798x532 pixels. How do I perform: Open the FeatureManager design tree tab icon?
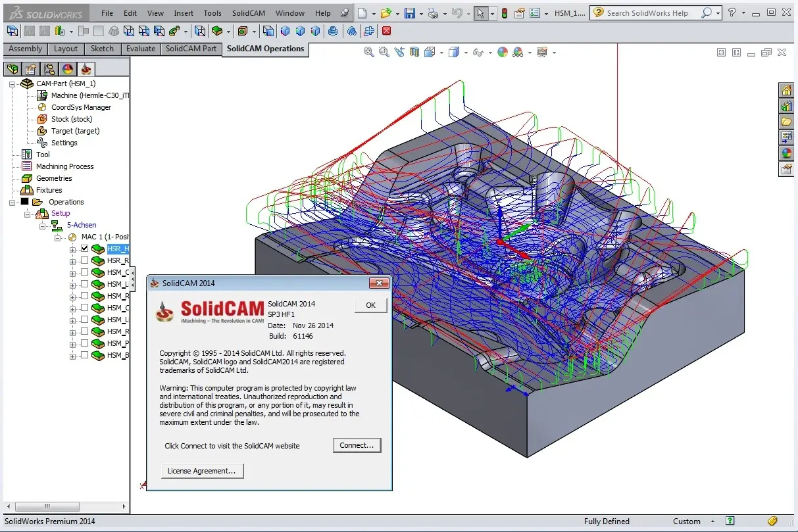point(12,69)
